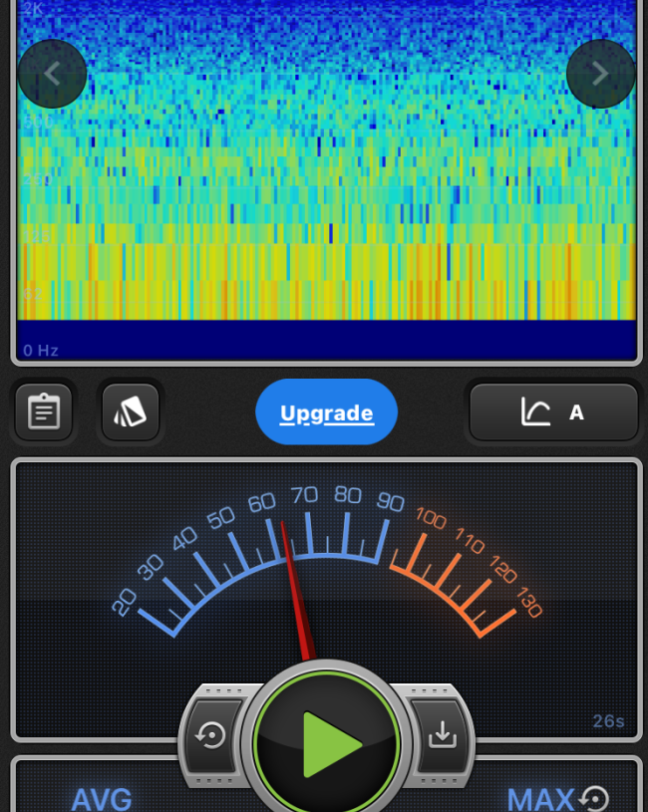
Task: Click the 0 Hz frequency axis label
Action: (x=41, y=351)
